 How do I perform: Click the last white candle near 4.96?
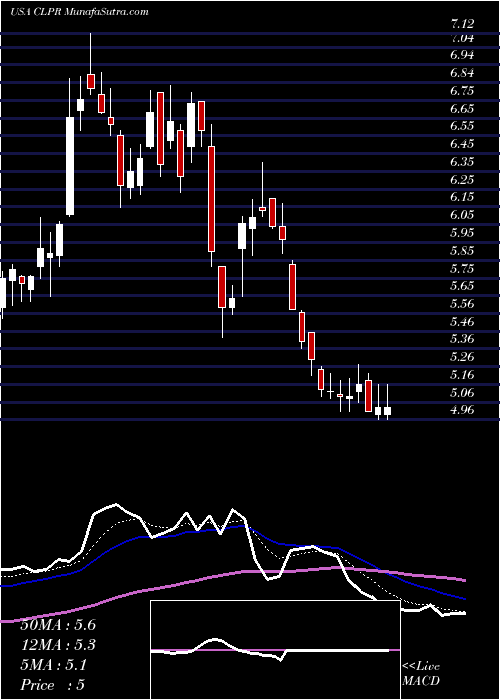(388, 411)
